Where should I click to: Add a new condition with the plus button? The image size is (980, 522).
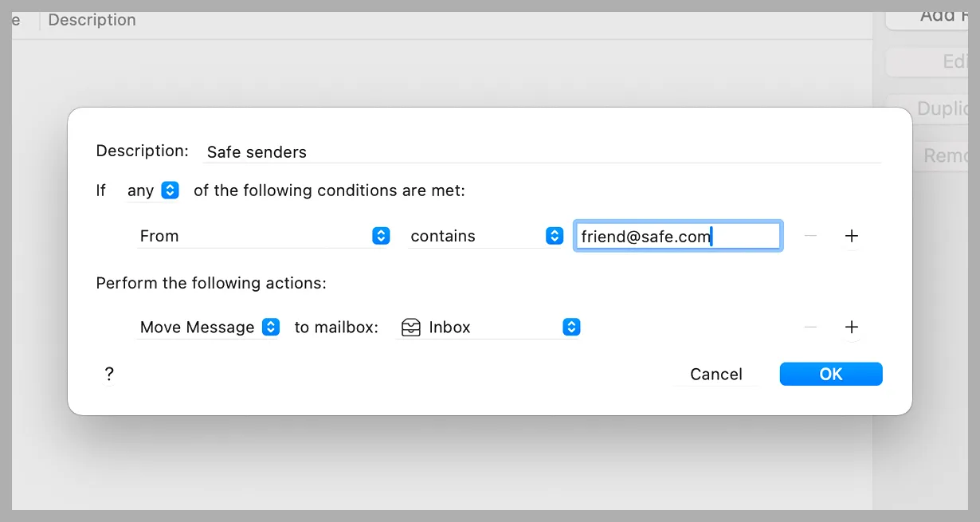click(x=852, y=236)
